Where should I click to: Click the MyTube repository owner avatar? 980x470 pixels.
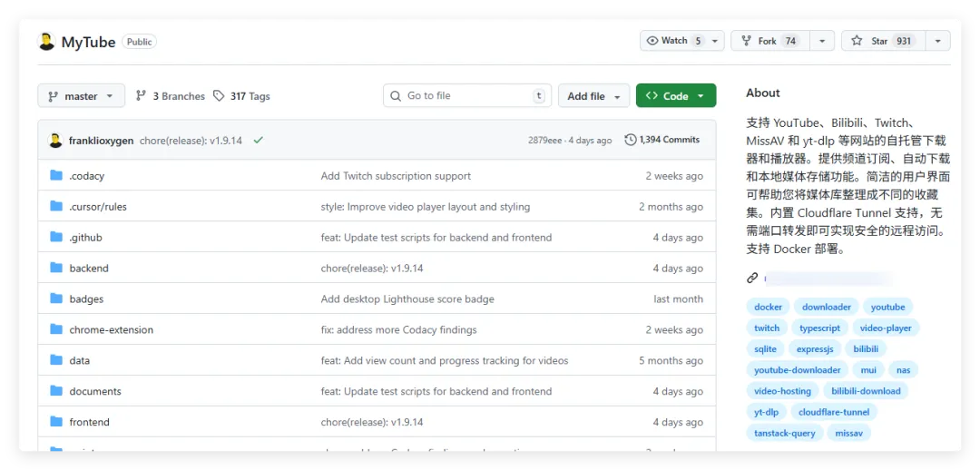(46, 42)
